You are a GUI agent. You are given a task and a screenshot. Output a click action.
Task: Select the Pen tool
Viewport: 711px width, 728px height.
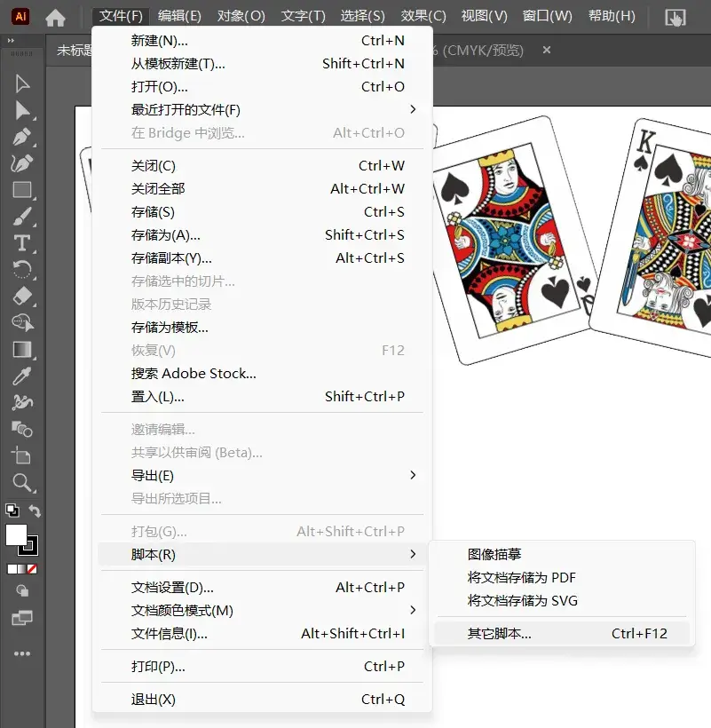[x=22, y=137]
